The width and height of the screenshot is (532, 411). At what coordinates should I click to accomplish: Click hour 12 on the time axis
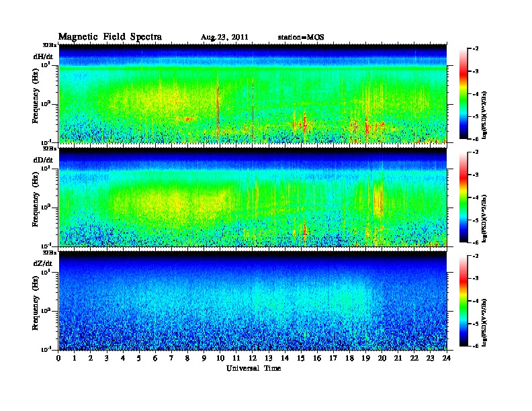tap(253, 359)
